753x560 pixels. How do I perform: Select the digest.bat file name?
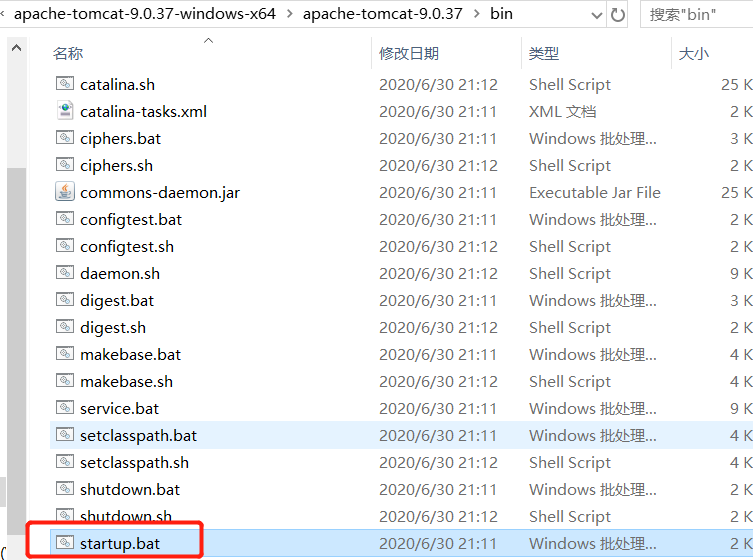(117, 301)
